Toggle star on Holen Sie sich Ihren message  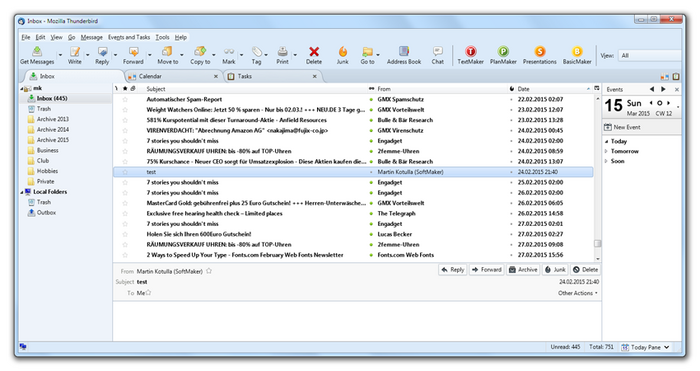point(125,234)
